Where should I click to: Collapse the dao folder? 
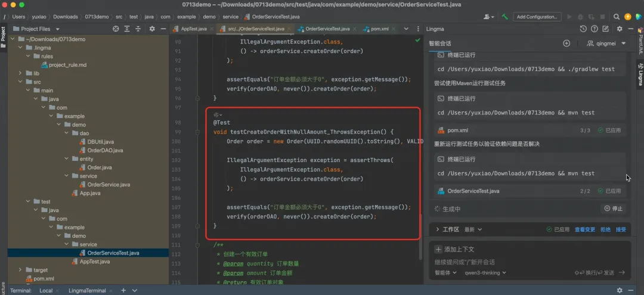click(x=67, y=133)
